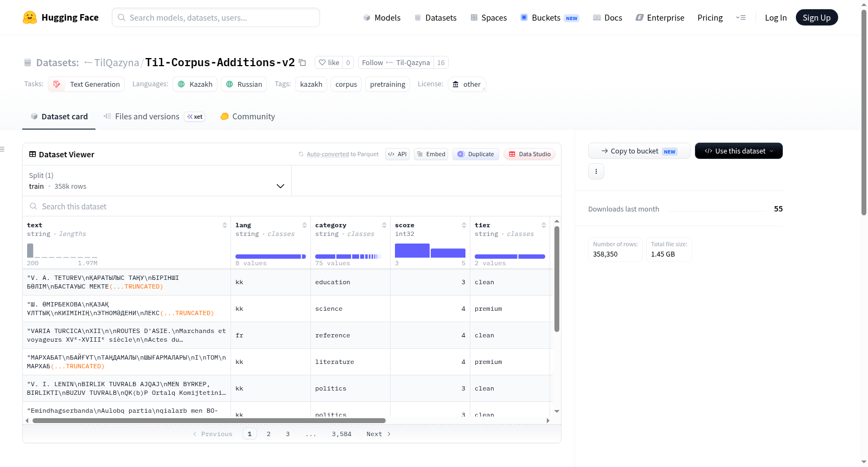Click the Sign Up button
Screen dimensions: 868x467
816,17
